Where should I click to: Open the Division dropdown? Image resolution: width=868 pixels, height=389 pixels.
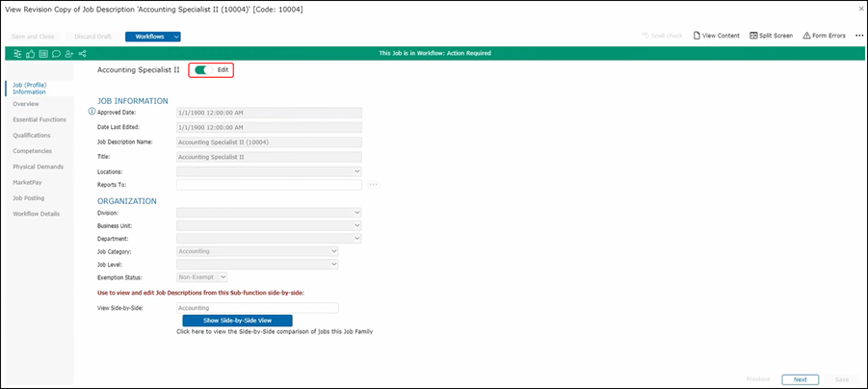[x=269, y=212]
